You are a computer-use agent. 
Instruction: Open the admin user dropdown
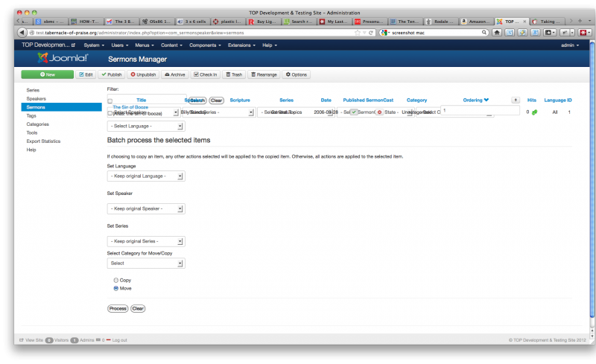tap(570, 45)
